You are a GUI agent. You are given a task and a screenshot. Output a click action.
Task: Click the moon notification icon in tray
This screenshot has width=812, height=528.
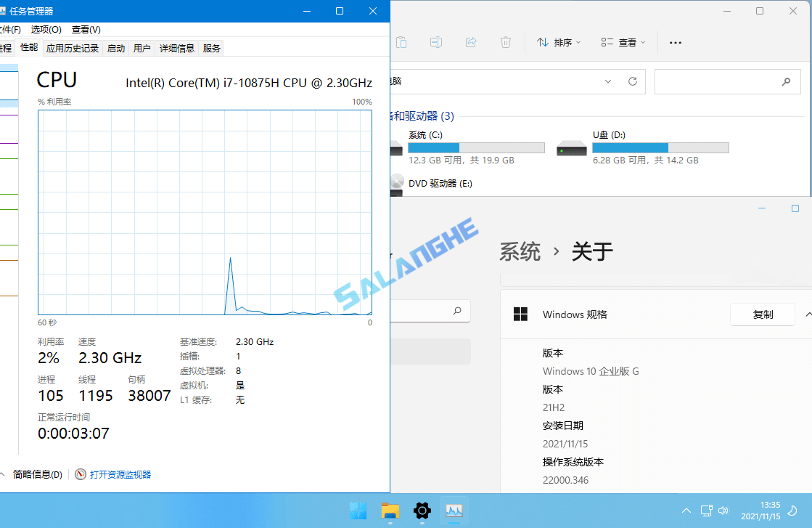point(792,511)
